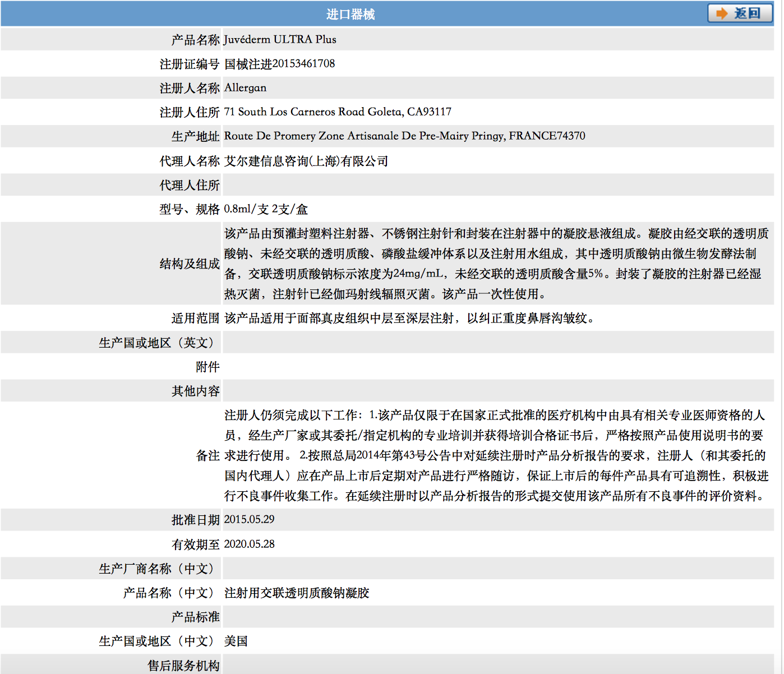
Task: Click the 适用范围 label
Action: [196, 318]
